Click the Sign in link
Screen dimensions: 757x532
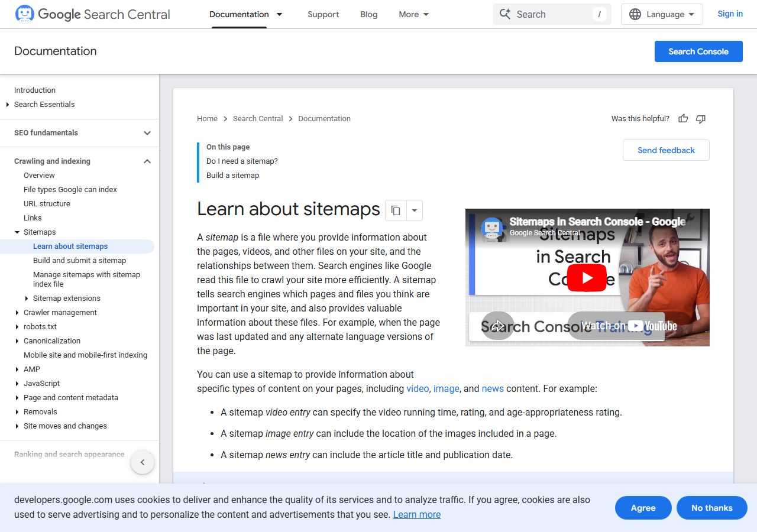pos(730,14)
